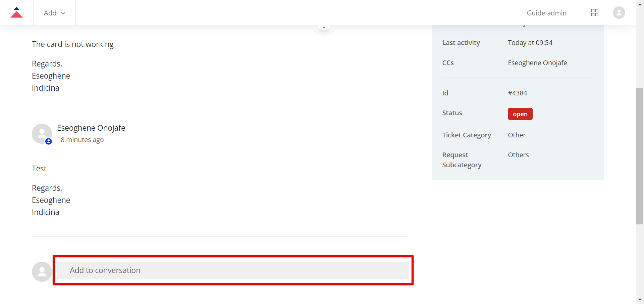Click the open status badge

click(520, 114)
